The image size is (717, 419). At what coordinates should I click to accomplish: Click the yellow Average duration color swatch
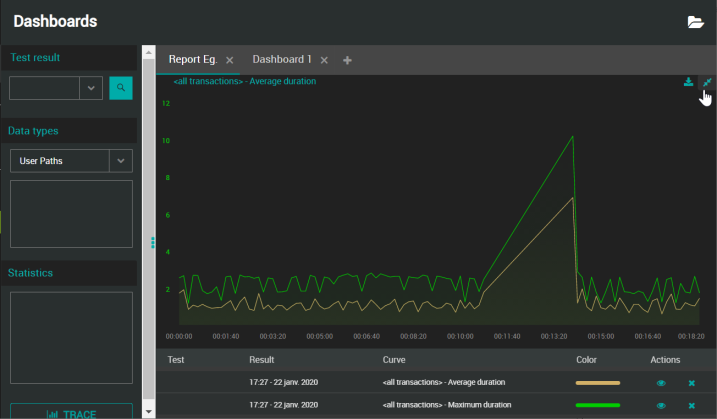click(x=598, y=382)
